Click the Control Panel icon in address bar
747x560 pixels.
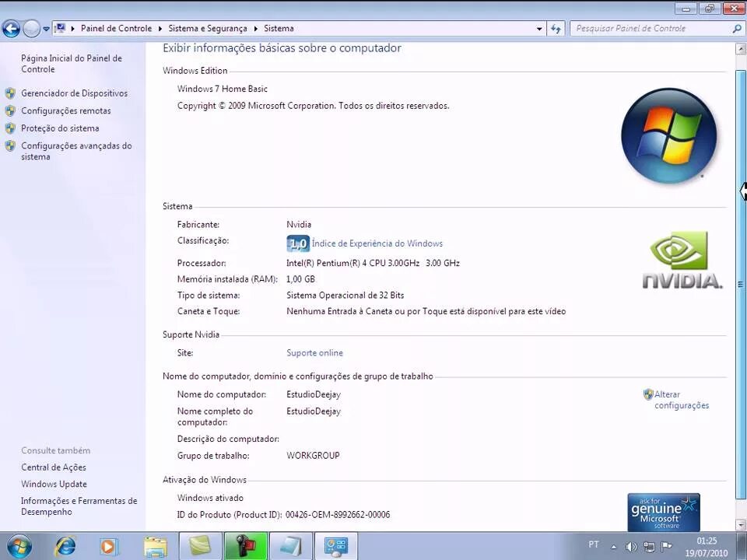pyautogui.click(x=60, y=28)
